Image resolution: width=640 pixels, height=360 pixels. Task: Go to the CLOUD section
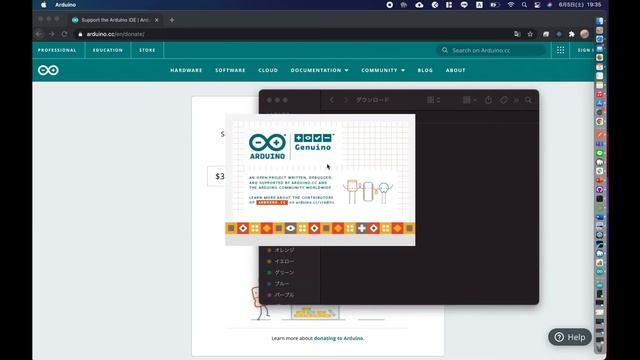point(268,70)
